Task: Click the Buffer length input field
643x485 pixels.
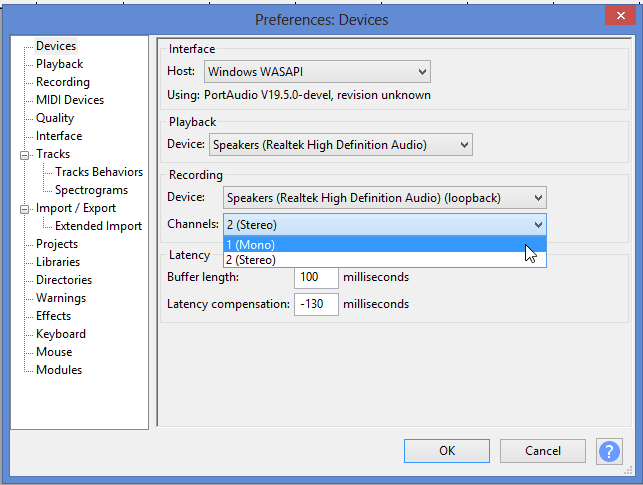Action: [x=316, y=277]
